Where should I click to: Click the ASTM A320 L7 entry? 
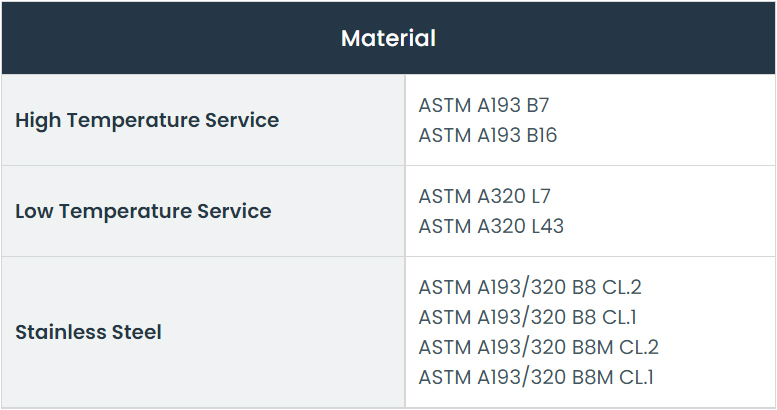484,197
